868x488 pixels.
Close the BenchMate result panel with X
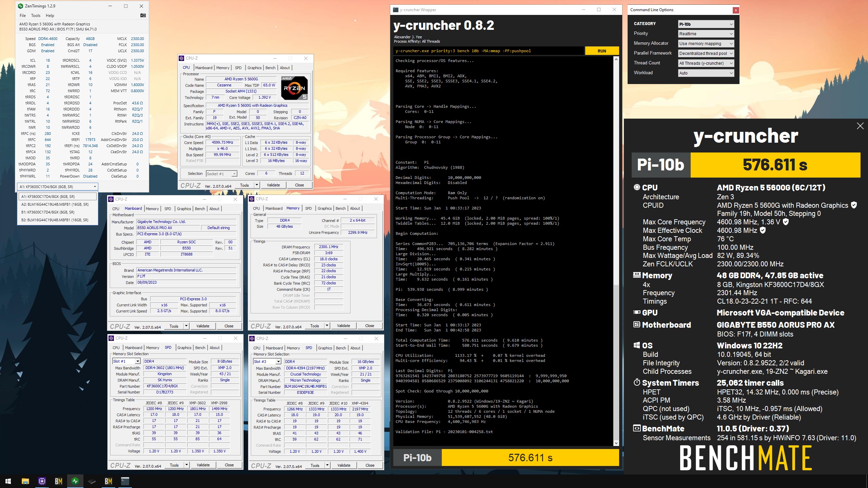(860, 126)
